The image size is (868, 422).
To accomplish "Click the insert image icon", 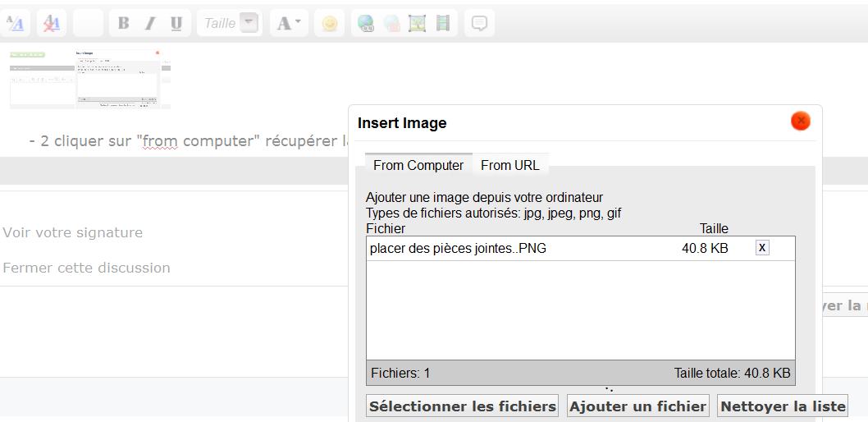I will tap(417, 24).
